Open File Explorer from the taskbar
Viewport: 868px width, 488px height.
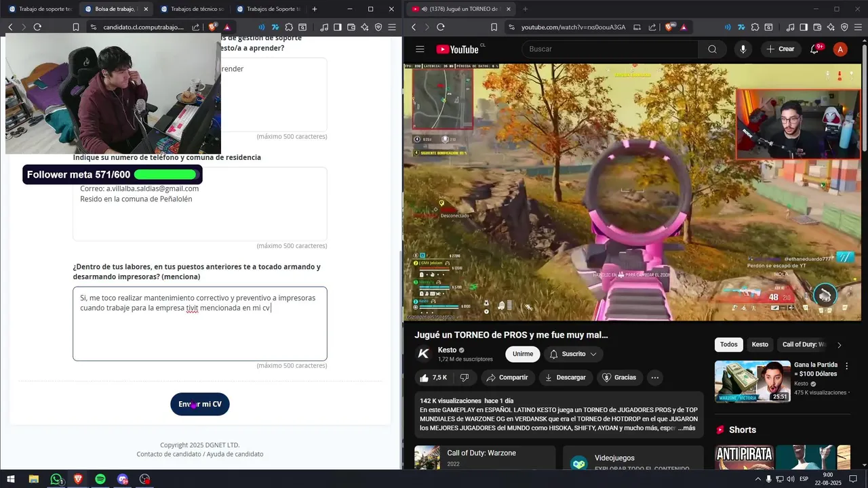tap(34, 479)
